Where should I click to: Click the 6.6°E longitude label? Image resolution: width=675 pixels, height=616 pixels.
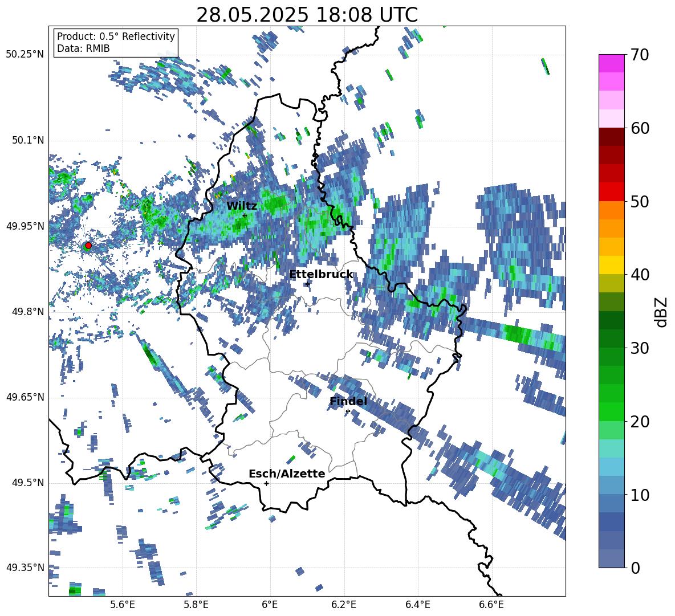pyautogui.click(x=491, y=605)
